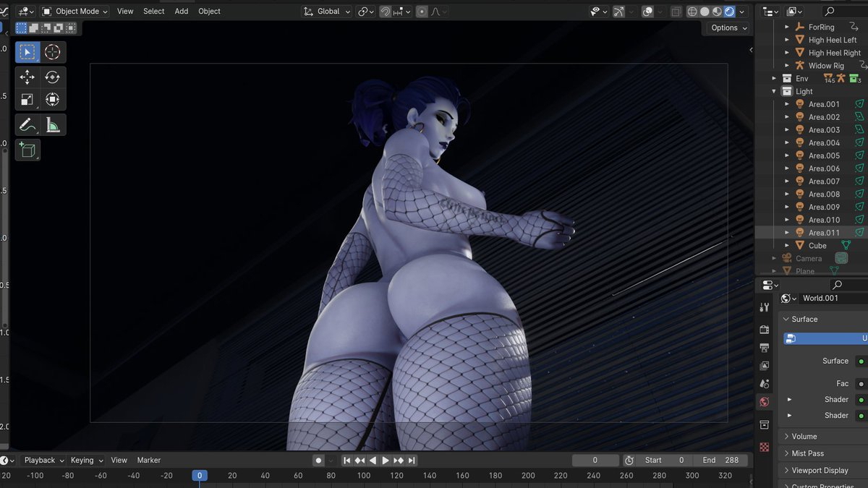Image resolution: width=868 pixels, height=488 pixels.
Task: Open the Output properties tab
Action: pyautogui.click(x=765, y=348)
